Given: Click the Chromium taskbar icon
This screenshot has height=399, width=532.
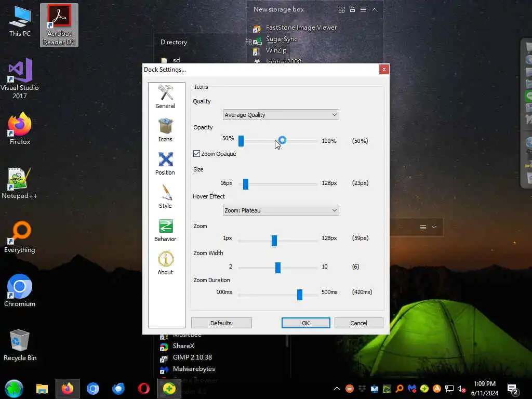Looking at the screenshot, I should 93,389.
